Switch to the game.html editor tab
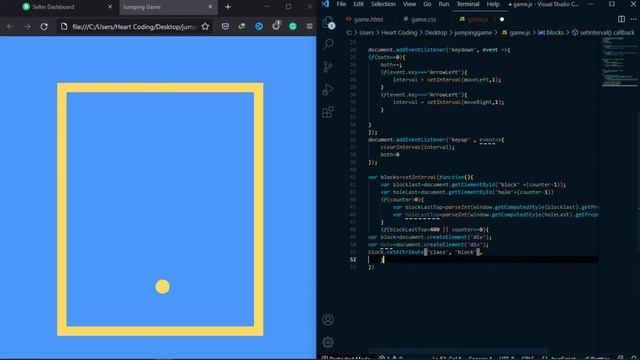This screenshot has height=360, width=640. coord(364,19)
